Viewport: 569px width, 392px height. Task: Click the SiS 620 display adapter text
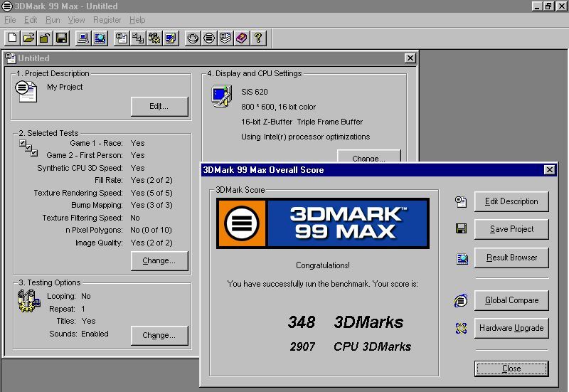(x=255, y=92)
